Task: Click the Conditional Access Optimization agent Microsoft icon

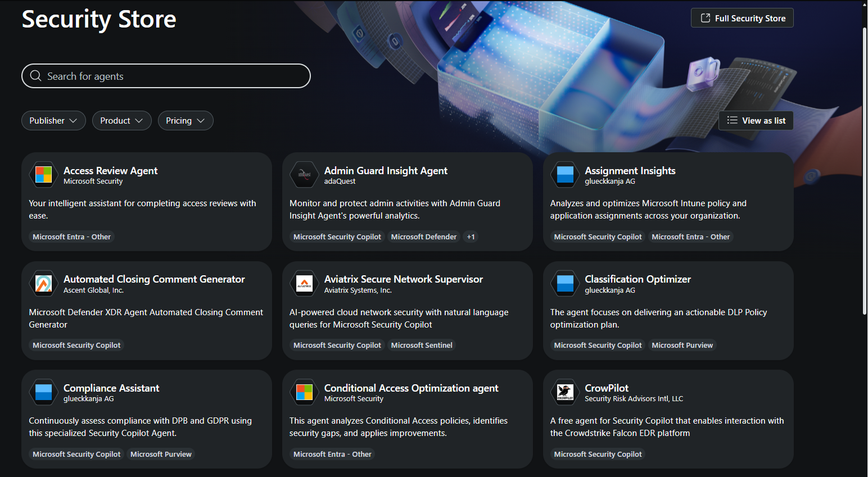Action: click(304, 392)
